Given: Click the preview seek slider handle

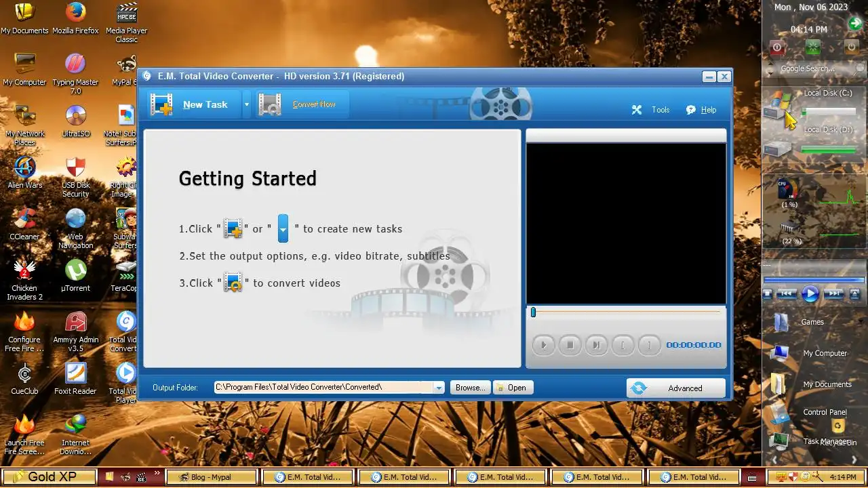Looking at the screenshot, I should (x=533, y=312).
